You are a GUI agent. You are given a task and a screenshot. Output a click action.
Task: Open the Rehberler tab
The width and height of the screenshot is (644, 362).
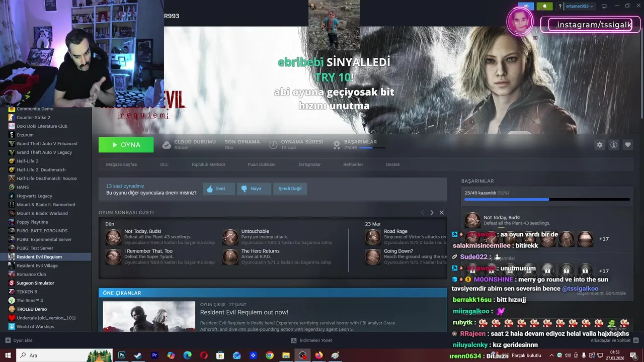pyautogui.click(x=353, y=164)
